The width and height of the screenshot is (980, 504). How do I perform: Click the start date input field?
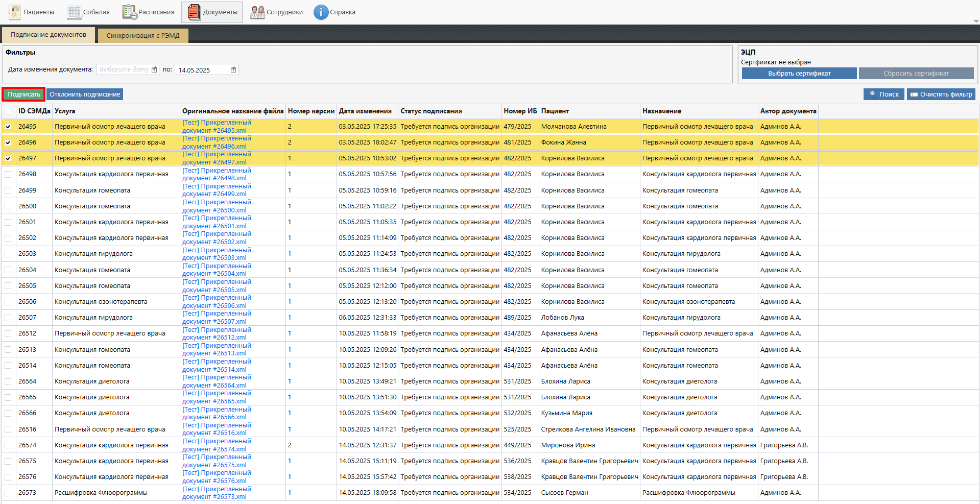point(124,69)
